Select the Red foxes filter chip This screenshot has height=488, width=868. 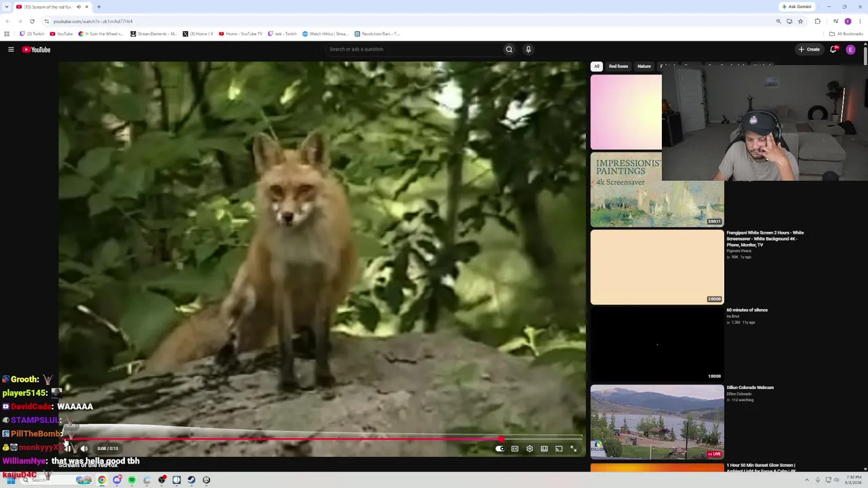pyautogui.click(x=618, y=66)
